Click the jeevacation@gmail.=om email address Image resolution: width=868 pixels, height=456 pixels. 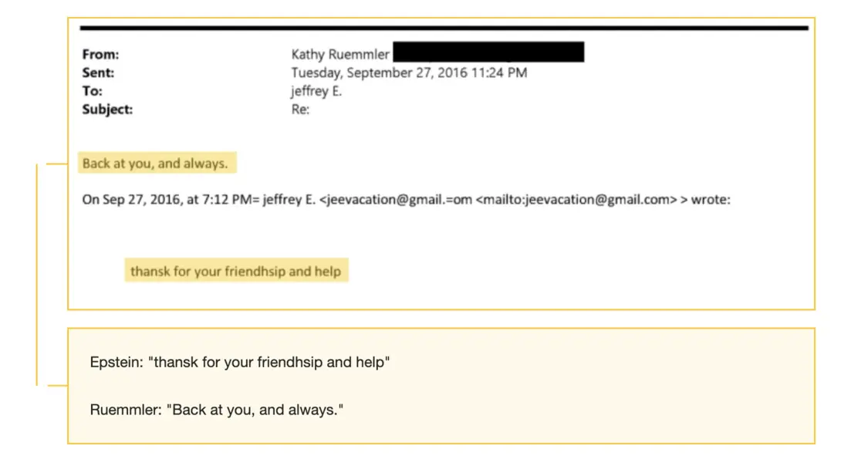pyautogui.click(x=397, y=200)
